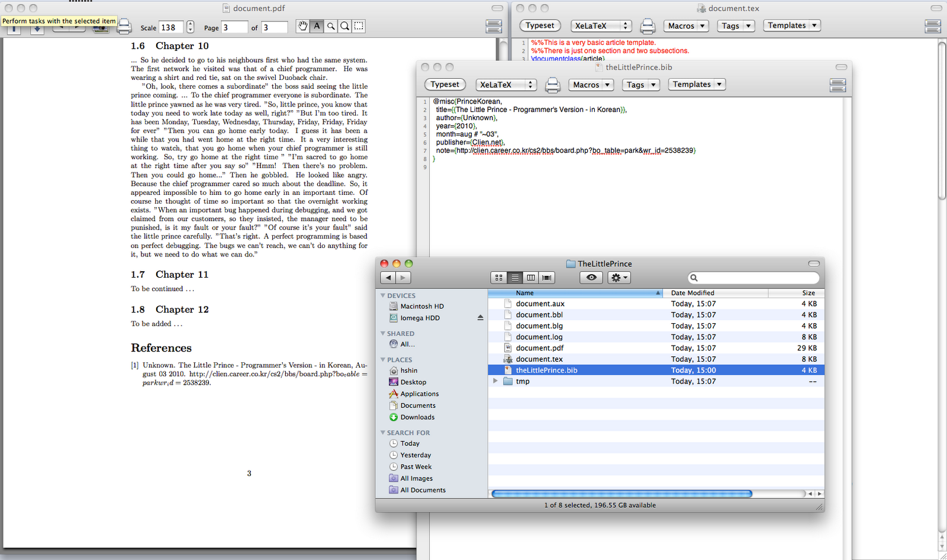The image size is (947, 560).
Task: Select the Applications sidebar item in Finder
Action: [419, 393]
